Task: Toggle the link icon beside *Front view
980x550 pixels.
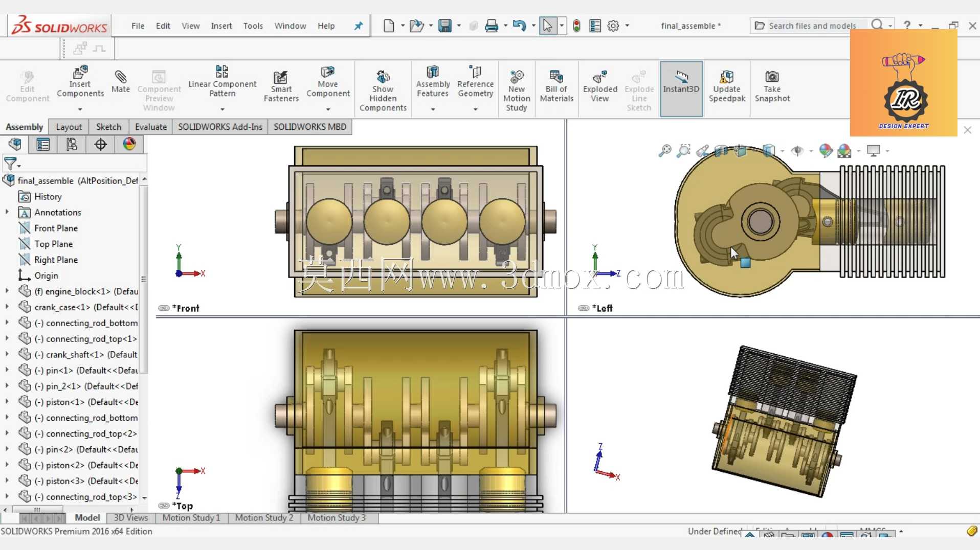Action: point(164,308)
